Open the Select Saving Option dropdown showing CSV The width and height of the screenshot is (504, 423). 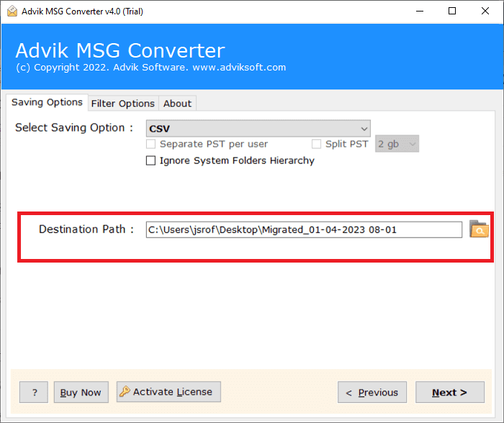click(x=258, y=129)
